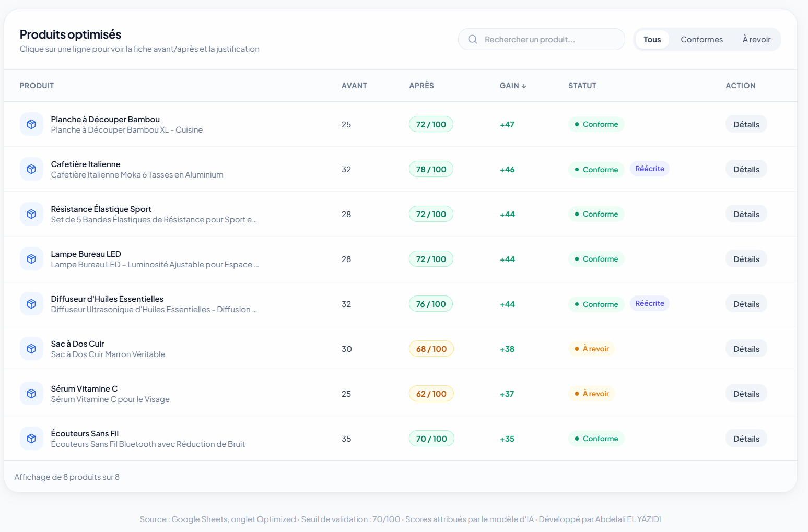Click the Réécrite badge on Diffuseur d'Huiles

tap(649, 303)
